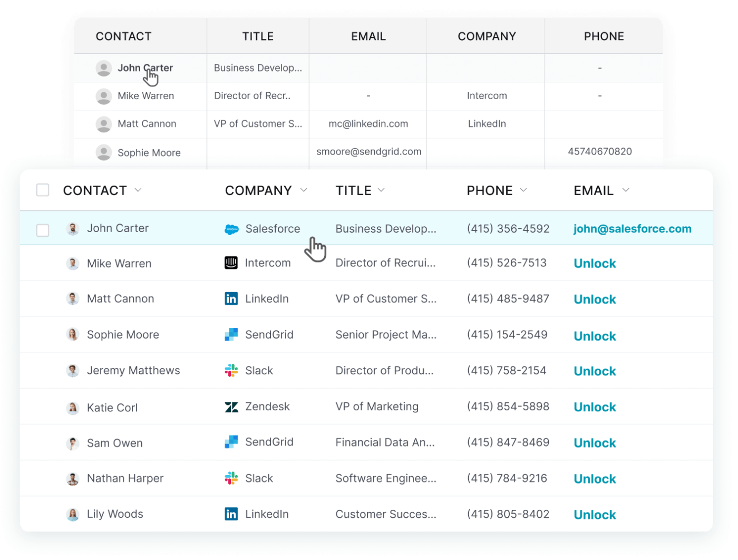Viewport: 738px width, 560px height.
Task: Unlock Sophie Moore's email
Action: click(595, 336)
